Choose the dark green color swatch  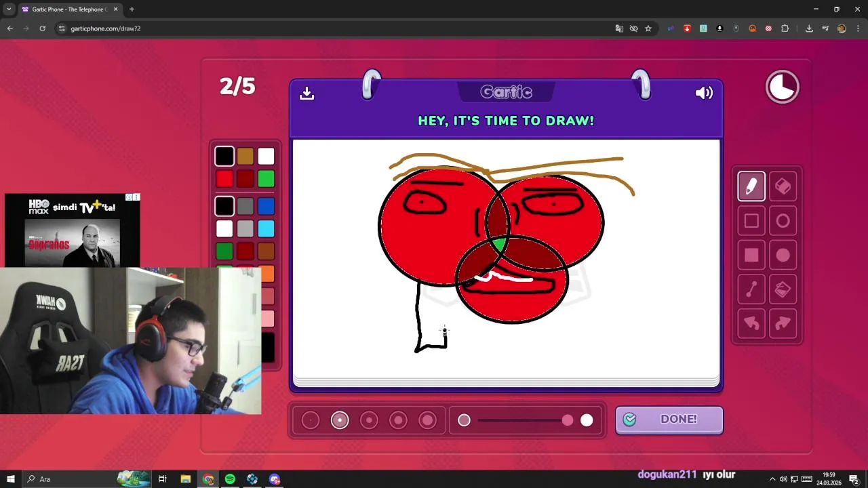tap(224, 251)
